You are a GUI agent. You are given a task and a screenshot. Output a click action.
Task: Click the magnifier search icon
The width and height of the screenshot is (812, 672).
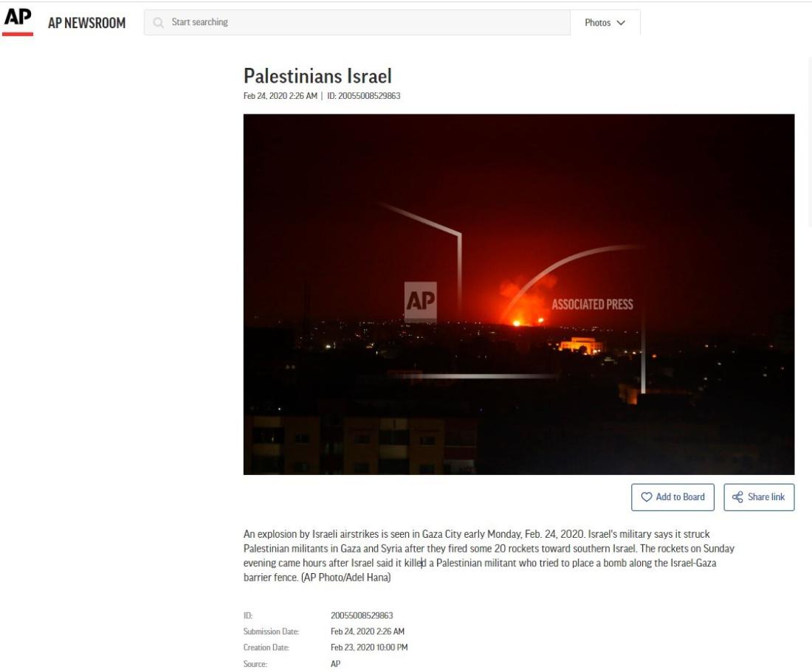(159, 22)
